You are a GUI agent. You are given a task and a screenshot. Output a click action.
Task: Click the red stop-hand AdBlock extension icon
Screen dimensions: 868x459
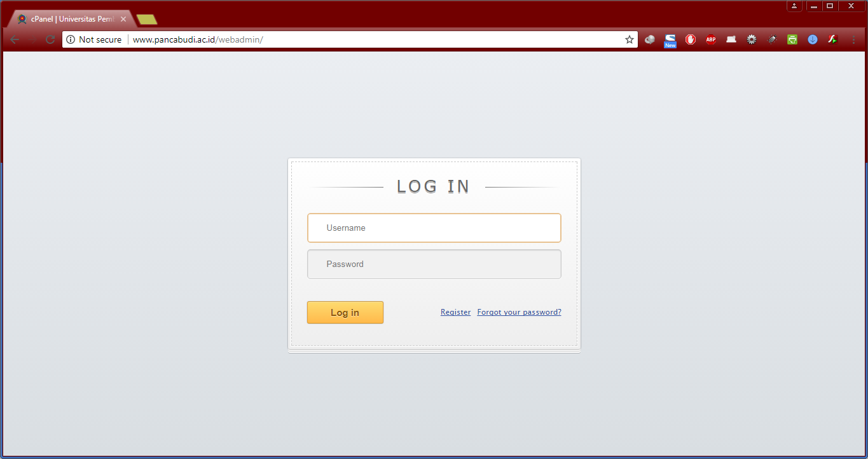pos(691,39)
